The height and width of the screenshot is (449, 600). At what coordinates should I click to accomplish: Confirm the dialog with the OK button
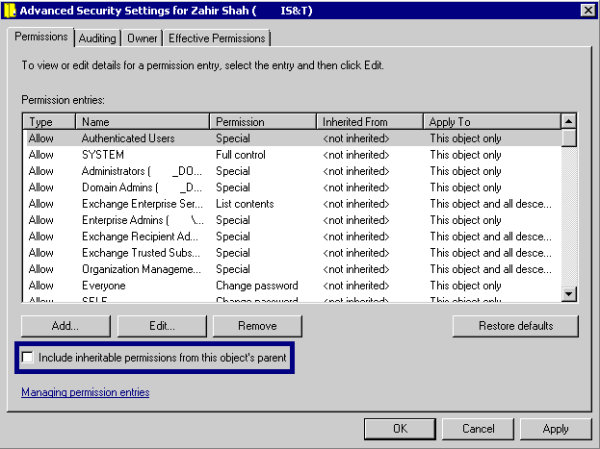click(x=399, y=429)
